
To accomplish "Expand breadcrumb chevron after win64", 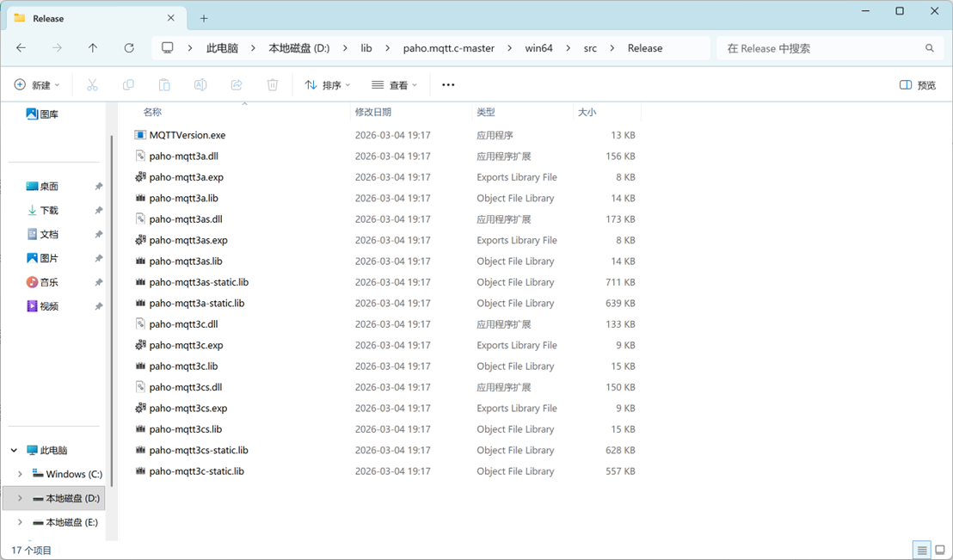I will click(x=568, y=48).
